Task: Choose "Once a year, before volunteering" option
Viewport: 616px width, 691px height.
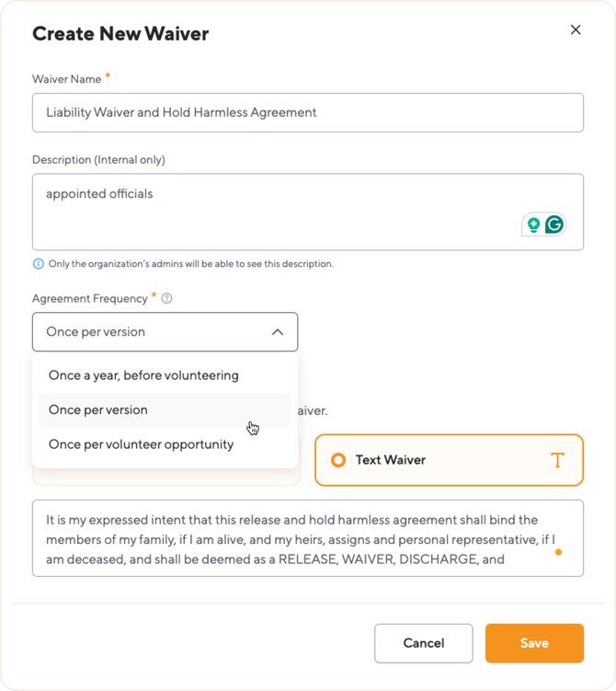Action: (x=143, y=375)
